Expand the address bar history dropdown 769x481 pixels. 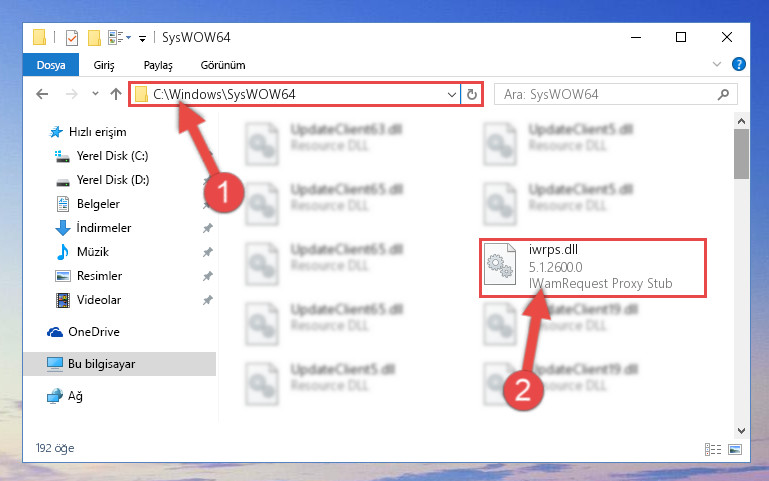pos(452,94)
